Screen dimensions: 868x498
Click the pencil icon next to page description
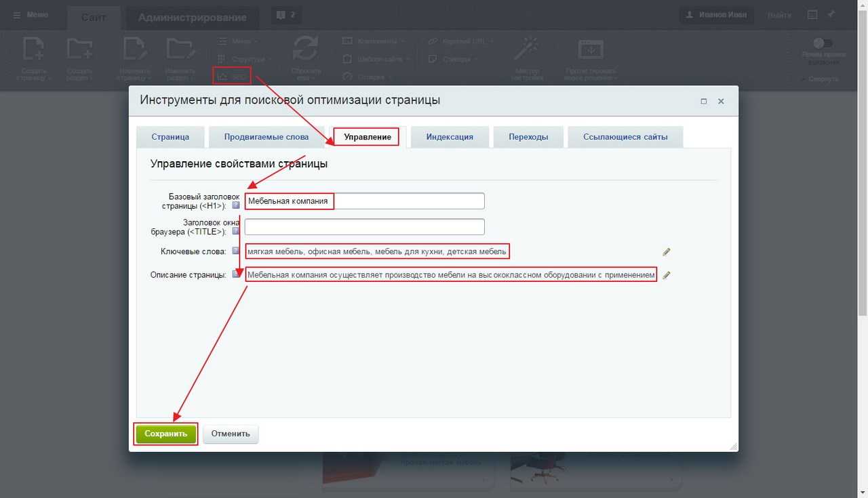667,275
